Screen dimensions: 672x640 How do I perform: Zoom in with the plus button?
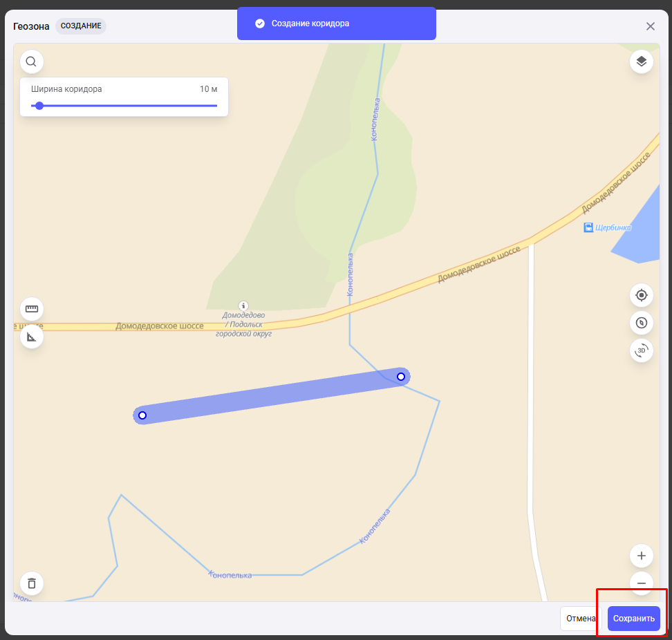pos(641,556)
